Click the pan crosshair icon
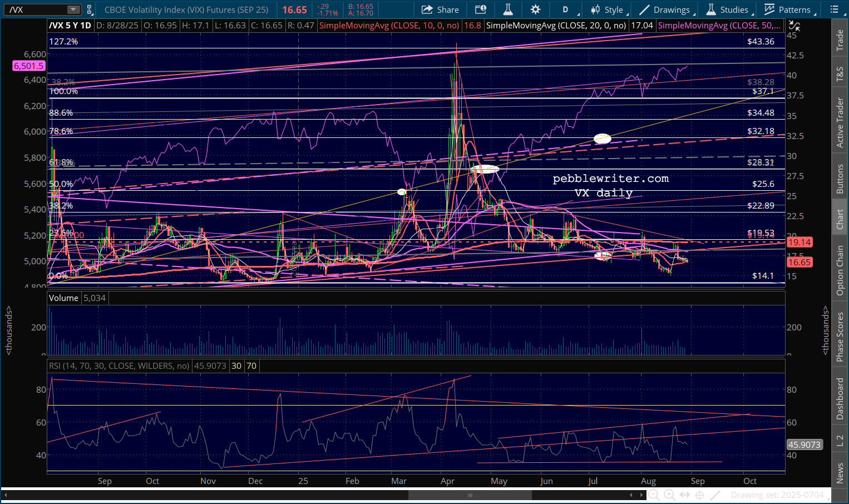 [700, 495]
